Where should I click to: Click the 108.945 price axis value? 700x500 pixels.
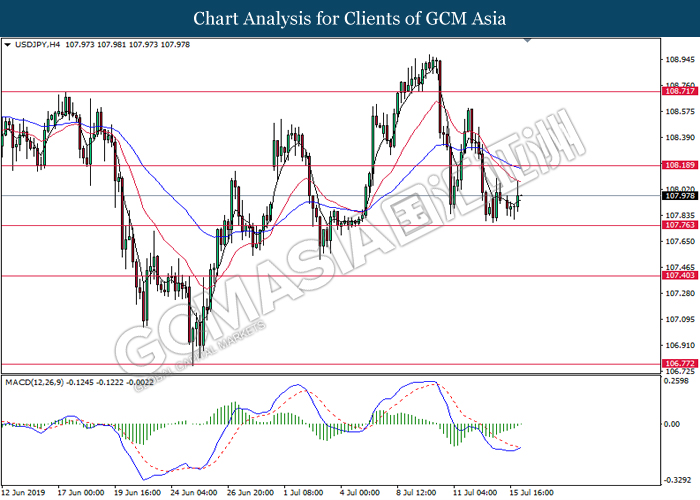[680, 59]
